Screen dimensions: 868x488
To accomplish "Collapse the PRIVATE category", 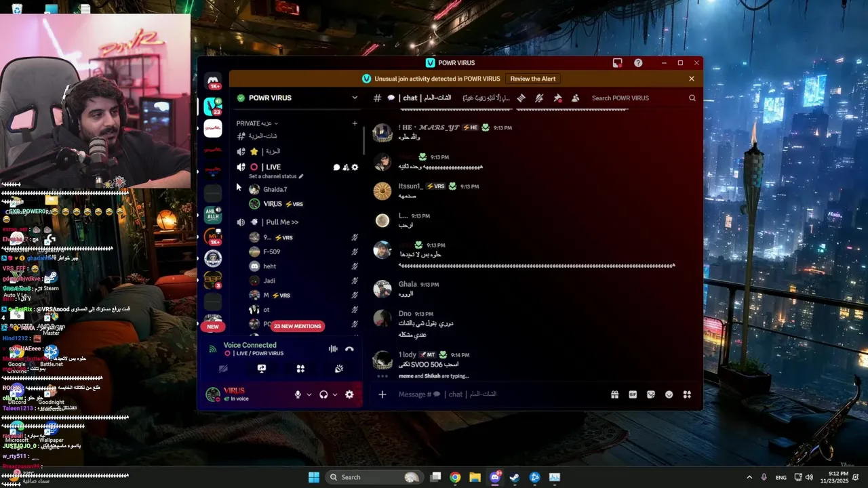I will 257,123.
